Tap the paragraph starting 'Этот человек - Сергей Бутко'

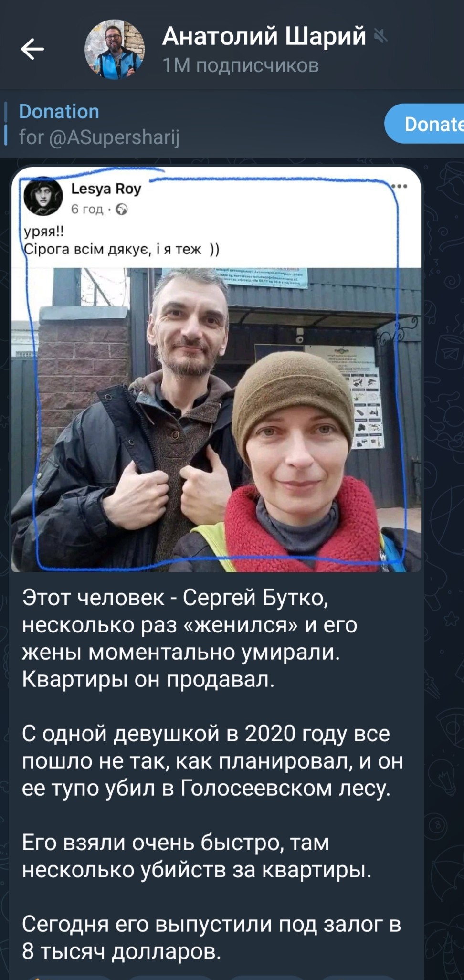coord(190,639)
